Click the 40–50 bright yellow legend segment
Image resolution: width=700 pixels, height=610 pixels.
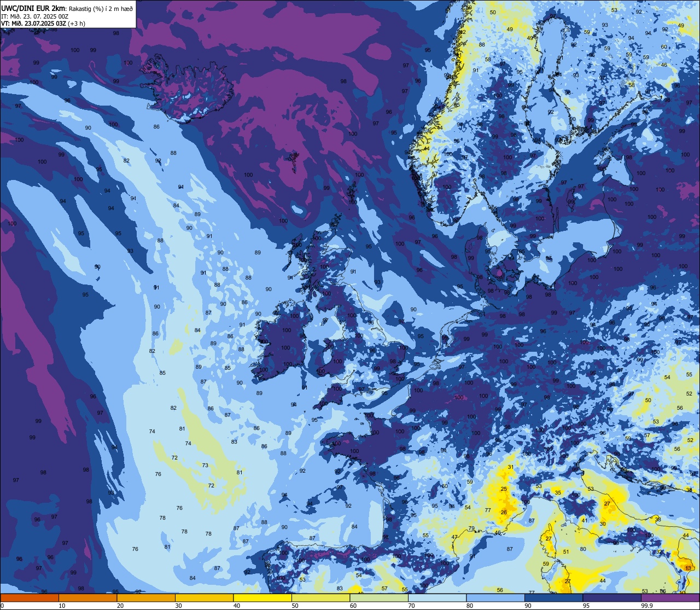(x=262, y=597)
